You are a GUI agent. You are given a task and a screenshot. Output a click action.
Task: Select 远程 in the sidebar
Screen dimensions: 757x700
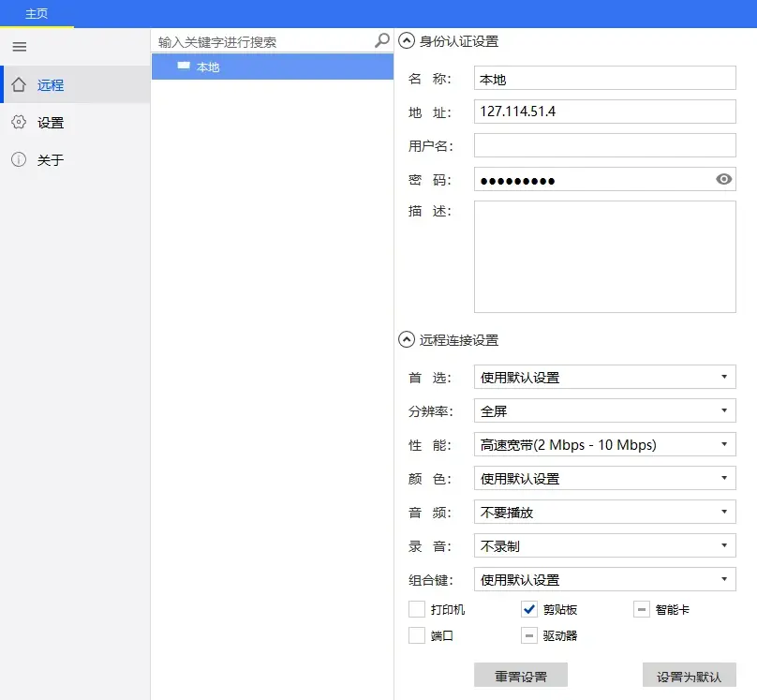75,84
